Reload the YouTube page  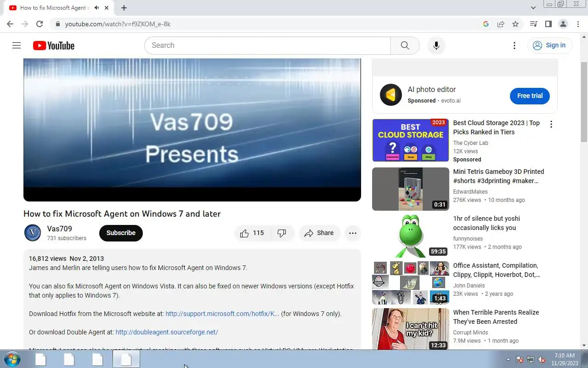(40, 24)
